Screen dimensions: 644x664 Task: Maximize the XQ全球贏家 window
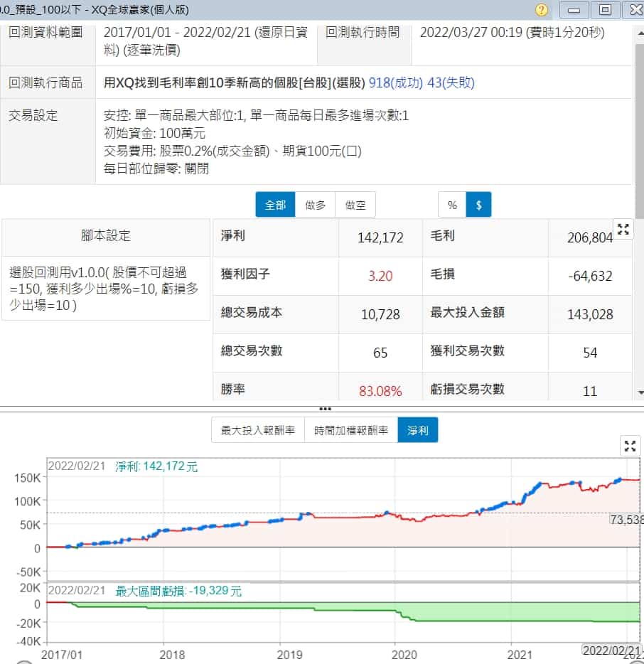(605, 9)
